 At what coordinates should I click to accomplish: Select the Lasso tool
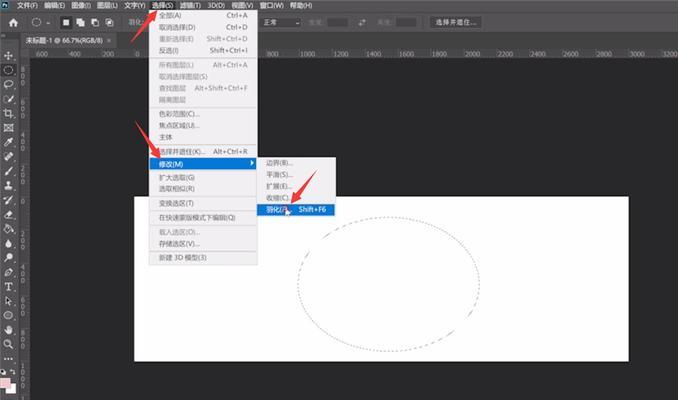tap(8, 84)
